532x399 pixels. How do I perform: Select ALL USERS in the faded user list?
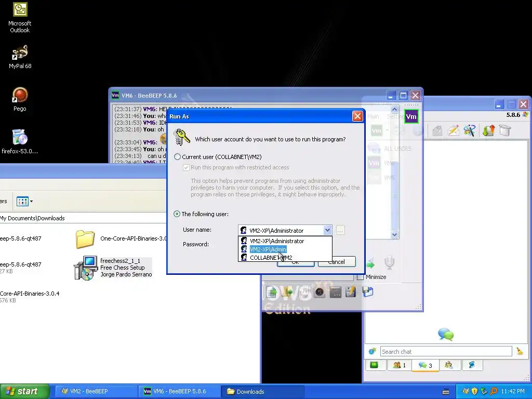[x=390, y=149]
